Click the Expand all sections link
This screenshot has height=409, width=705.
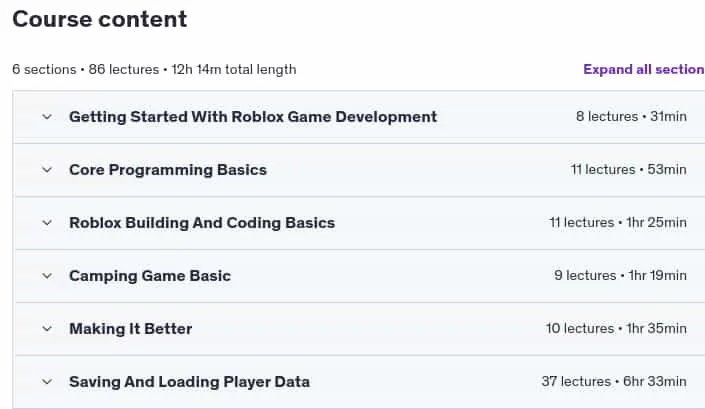(x=644, y=69)
